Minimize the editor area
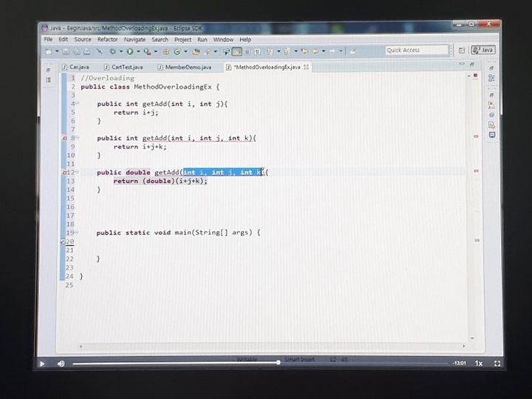This screenshot has height=399, width=532. [462, 64]
